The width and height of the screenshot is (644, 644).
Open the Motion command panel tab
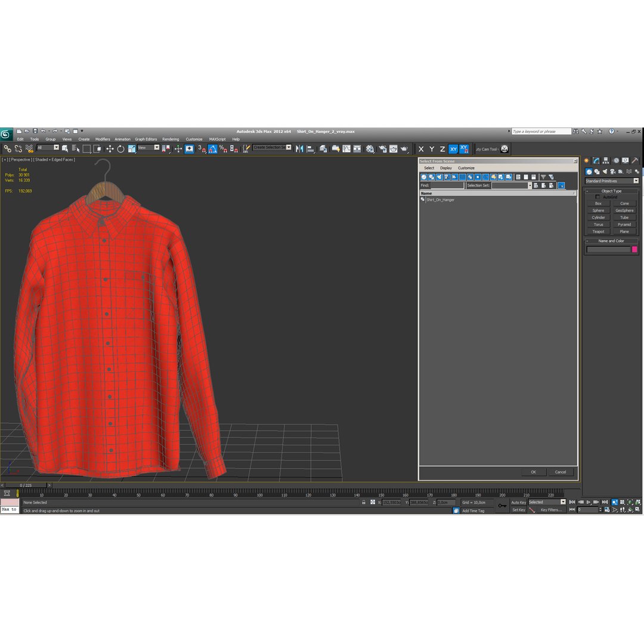point(615,160)
